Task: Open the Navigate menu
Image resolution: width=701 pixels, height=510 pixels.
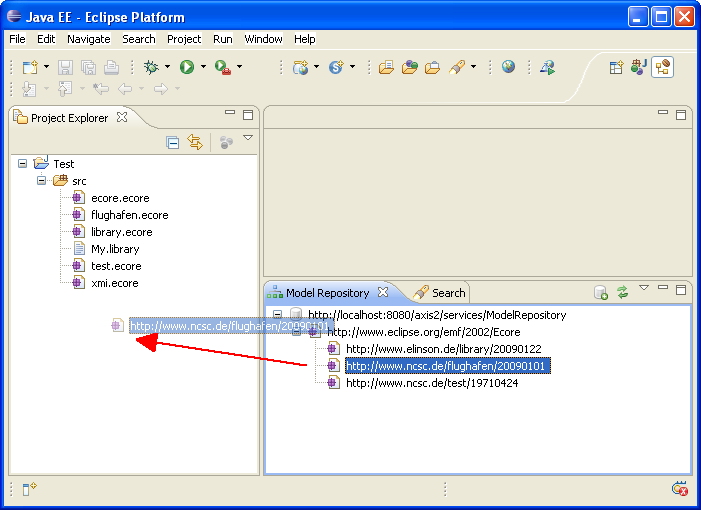Action: pyautogui.click(x=89, y=39)
